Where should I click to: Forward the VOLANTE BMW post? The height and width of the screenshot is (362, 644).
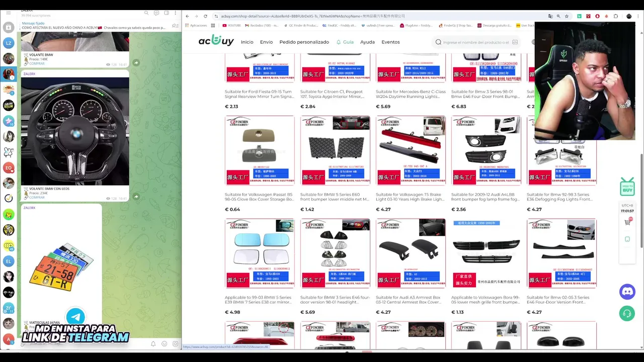coord(136,63)
